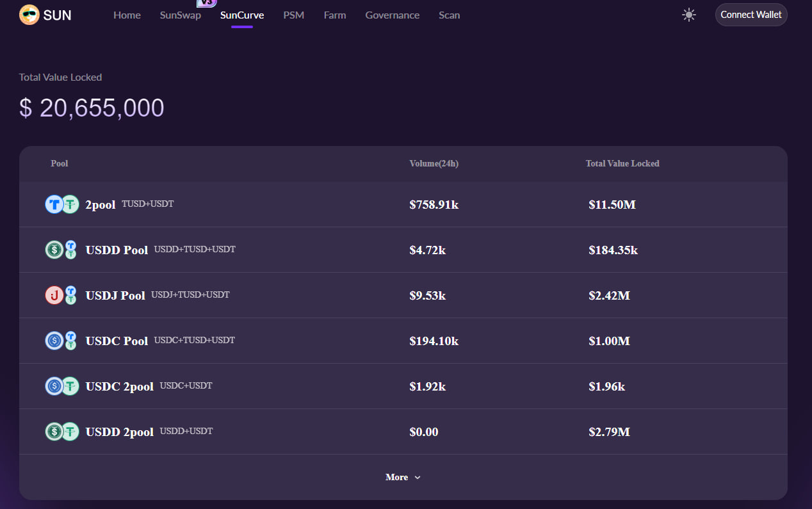812x509 pixels.
Task: Click the $4.72k volume value
Action: coord(428,250)
